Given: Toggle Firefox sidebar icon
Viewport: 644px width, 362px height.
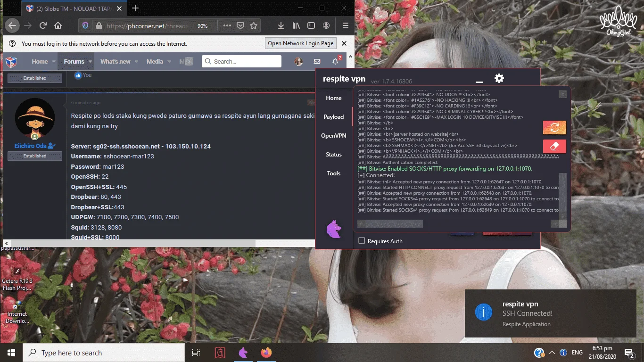Looking at the screenshot, I should click(x=311, y=25).
